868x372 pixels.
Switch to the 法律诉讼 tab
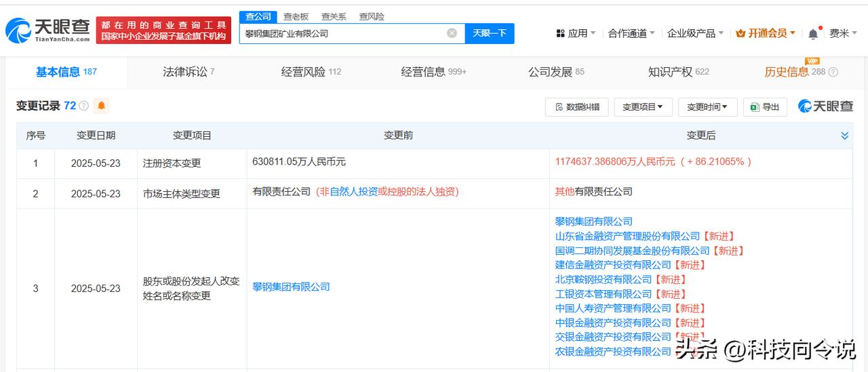pyautogui.click(x=189, y=72)
